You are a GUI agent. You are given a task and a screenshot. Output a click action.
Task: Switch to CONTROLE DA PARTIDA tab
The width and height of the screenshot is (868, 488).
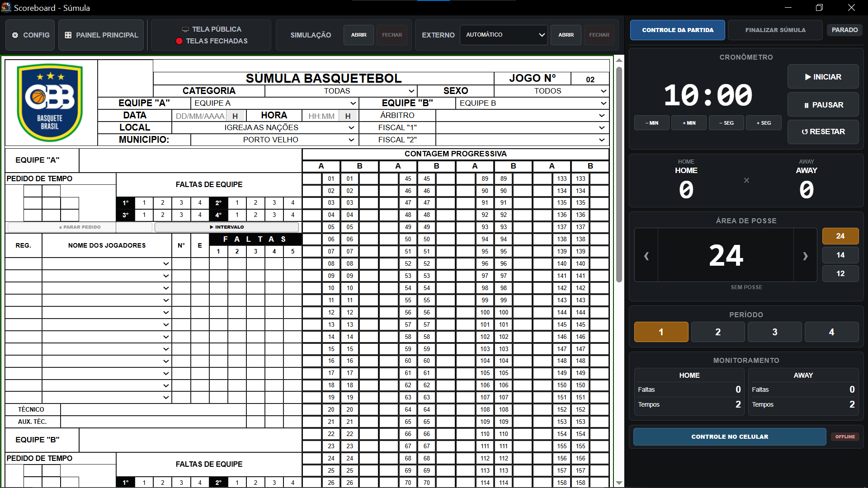[678, 30]
